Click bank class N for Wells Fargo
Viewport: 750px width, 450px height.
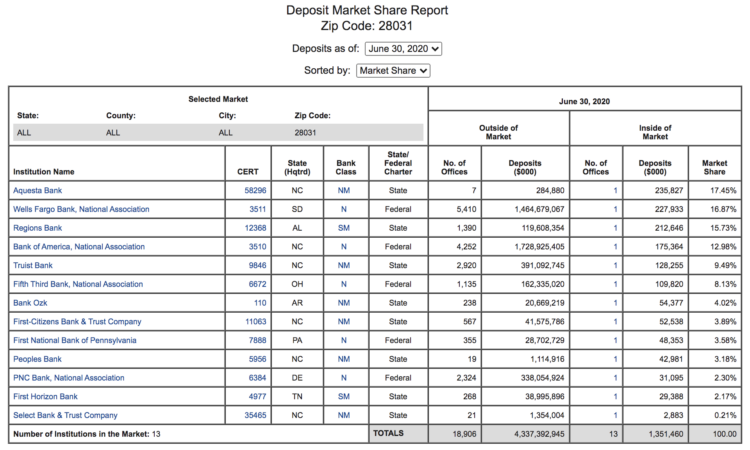pyautogui.click(x=344, y=209)
